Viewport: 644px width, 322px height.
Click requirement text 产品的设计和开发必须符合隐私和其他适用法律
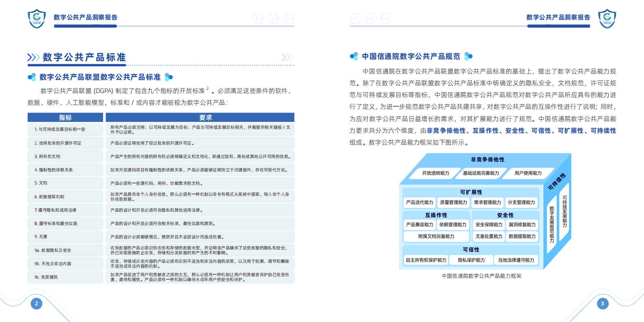[157, 210]
